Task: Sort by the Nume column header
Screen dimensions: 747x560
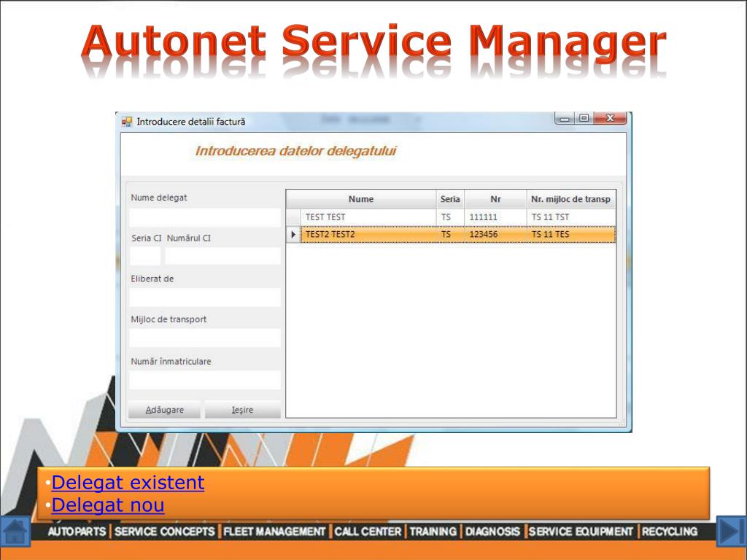Action: (x=360, y=199)
